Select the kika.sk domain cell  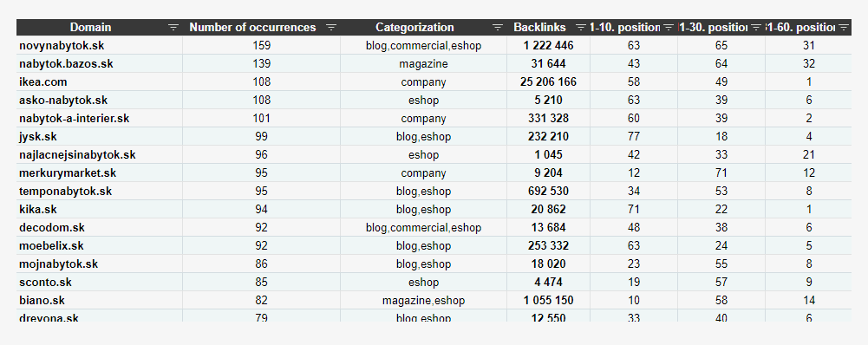coord(100,209)
